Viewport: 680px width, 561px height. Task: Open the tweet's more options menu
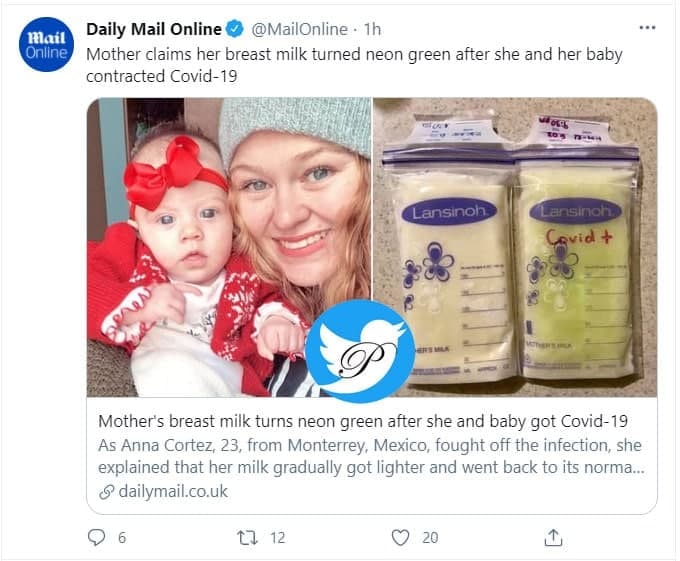[648, 28]
